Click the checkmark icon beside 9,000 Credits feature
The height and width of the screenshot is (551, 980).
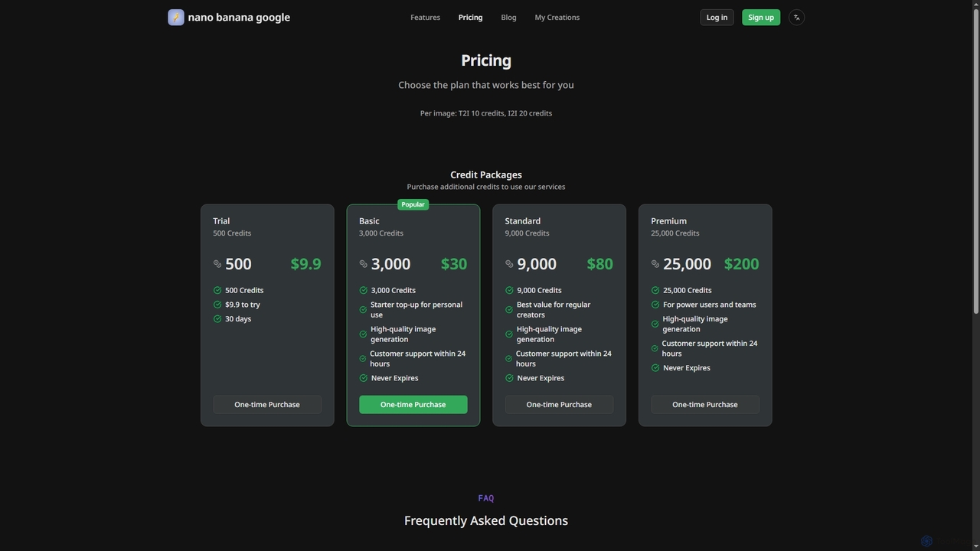pos(509,290)
